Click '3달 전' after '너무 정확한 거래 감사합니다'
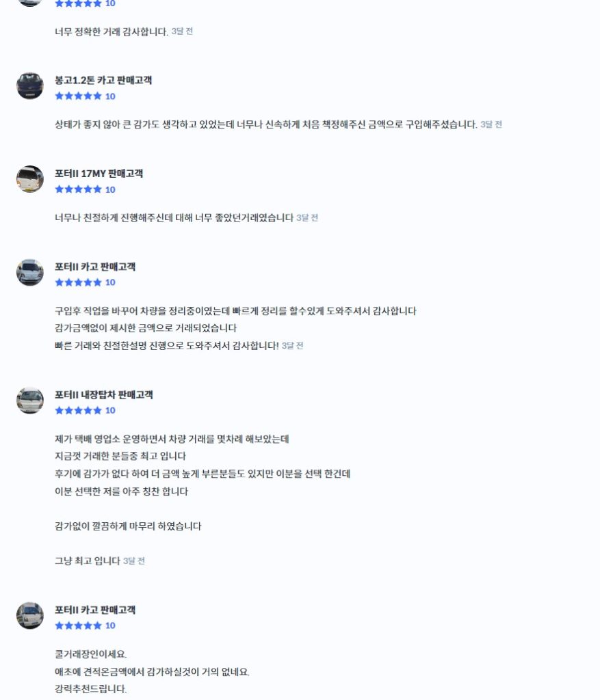Image resolution: width=600 pixels, height=700 pixels. click(182, 31)
